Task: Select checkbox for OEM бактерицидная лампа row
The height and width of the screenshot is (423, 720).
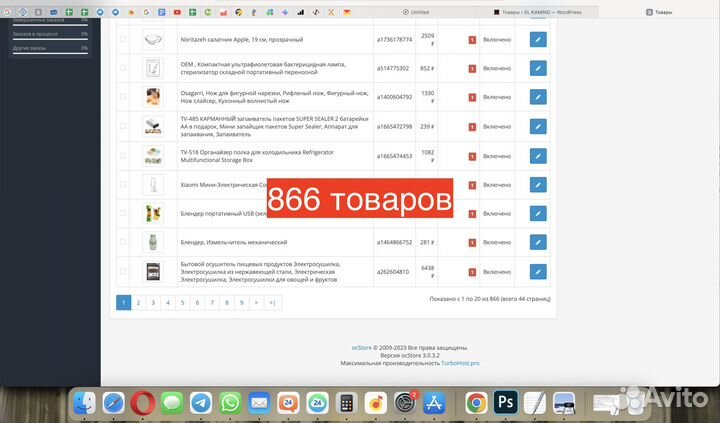Action: click(x=123, y=68)
